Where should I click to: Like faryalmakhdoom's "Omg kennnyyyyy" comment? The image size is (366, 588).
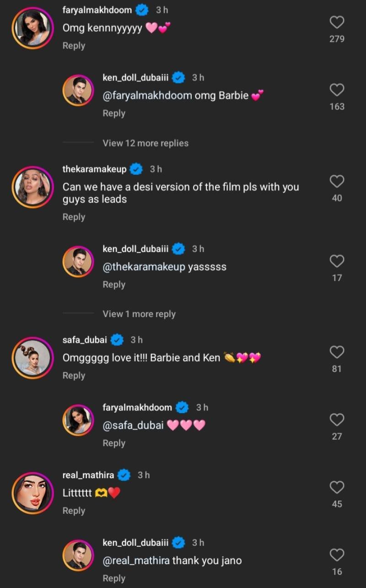[337, 22]
